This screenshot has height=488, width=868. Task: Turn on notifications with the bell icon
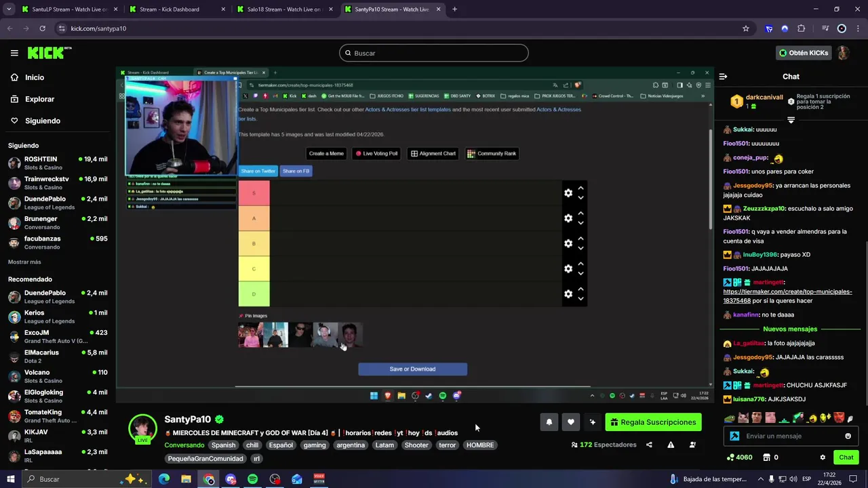pyautogui.click(x=549, y=422)
